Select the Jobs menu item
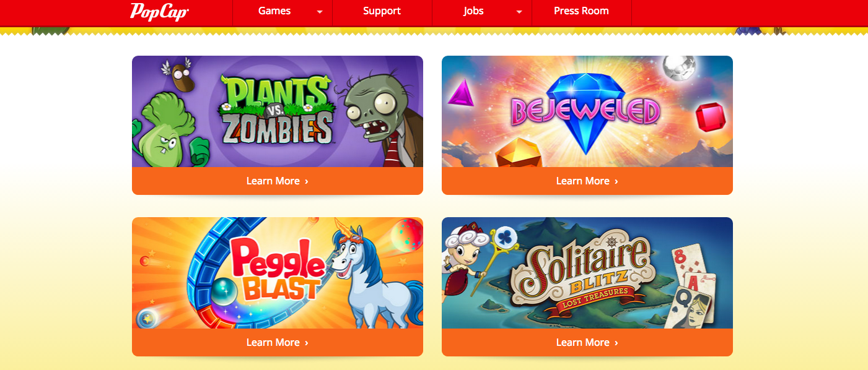This screenshot has height=370, width=868. pos(473,11)
